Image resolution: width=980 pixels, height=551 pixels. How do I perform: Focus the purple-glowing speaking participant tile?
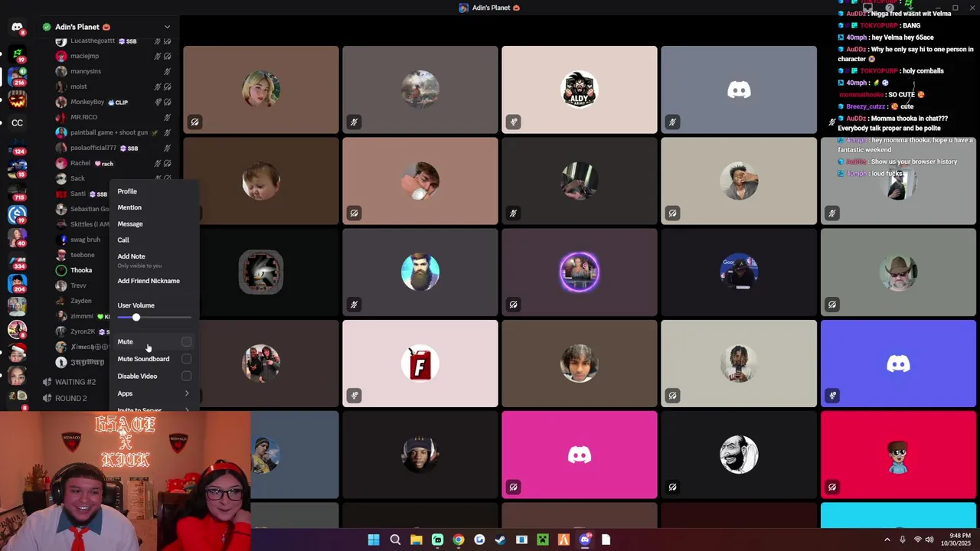pyautogui.click(x=580, y=272)
